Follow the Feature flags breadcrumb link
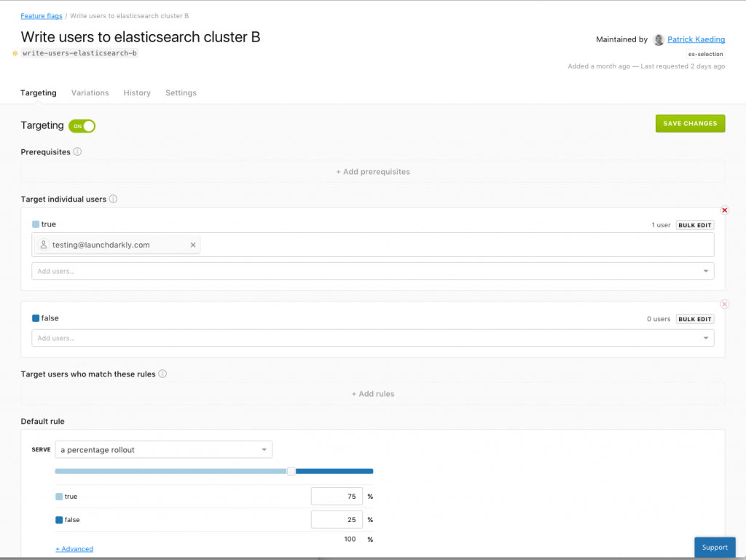This screenshot has width=746, height=560. [x=42, y=16]
